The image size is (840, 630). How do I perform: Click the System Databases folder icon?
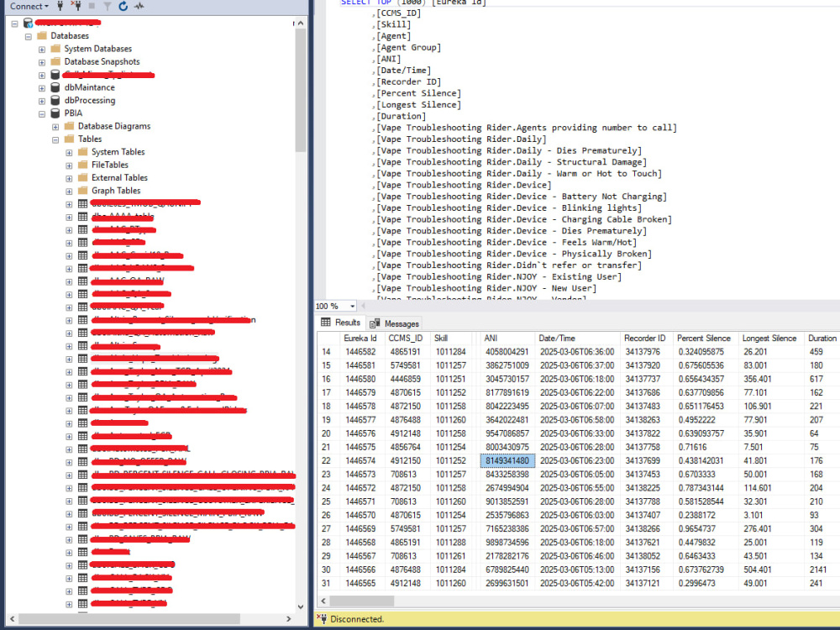pyautogui.click(x=55, y=49)
